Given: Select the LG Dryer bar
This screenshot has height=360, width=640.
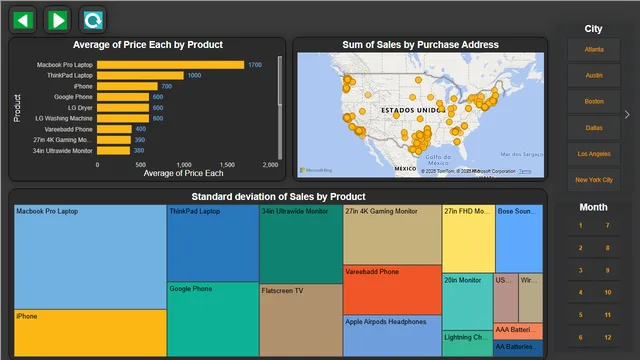Looking at the screenshot, I should coord(123,108).
